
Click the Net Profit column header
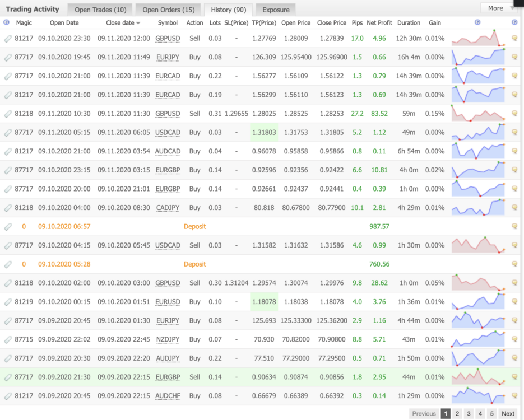pos(379,23)
